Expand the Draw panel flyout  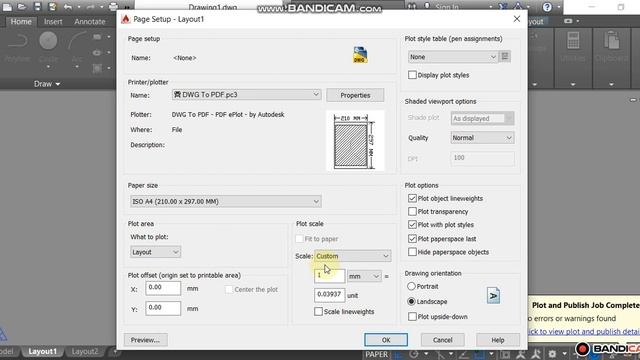(47, 84)
